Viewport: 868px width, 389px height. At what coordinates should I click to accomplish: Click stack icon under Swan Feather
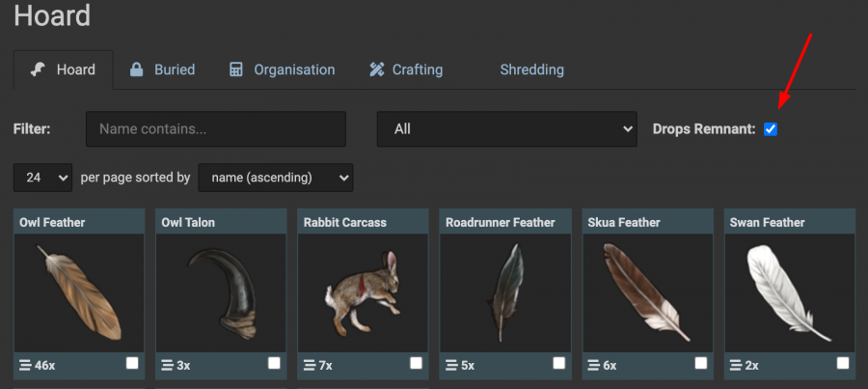[x=735, y=365]
